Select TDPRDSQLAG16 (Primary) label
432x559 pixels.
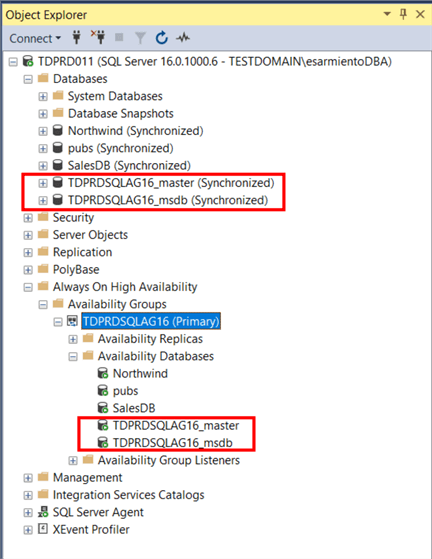151,321
